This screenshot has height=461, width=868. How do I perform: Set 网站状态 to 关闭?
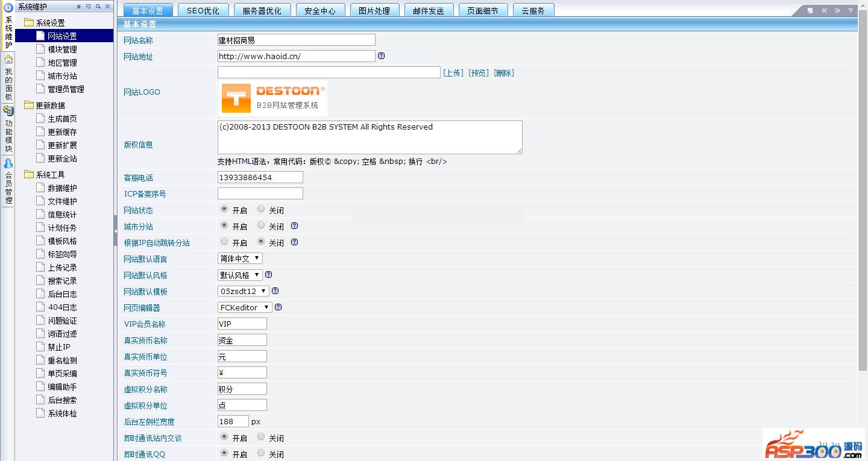coord(261,209)
